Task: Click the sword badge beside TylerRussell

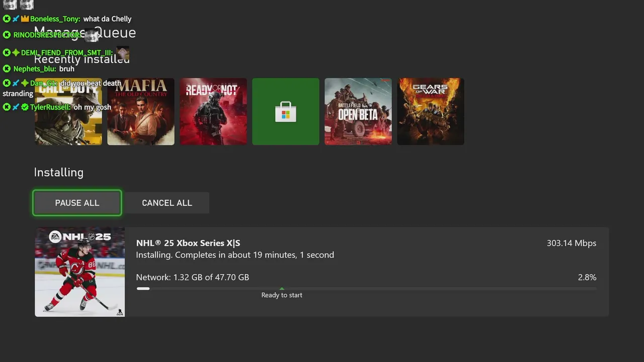Action: [x=16, y=107]
